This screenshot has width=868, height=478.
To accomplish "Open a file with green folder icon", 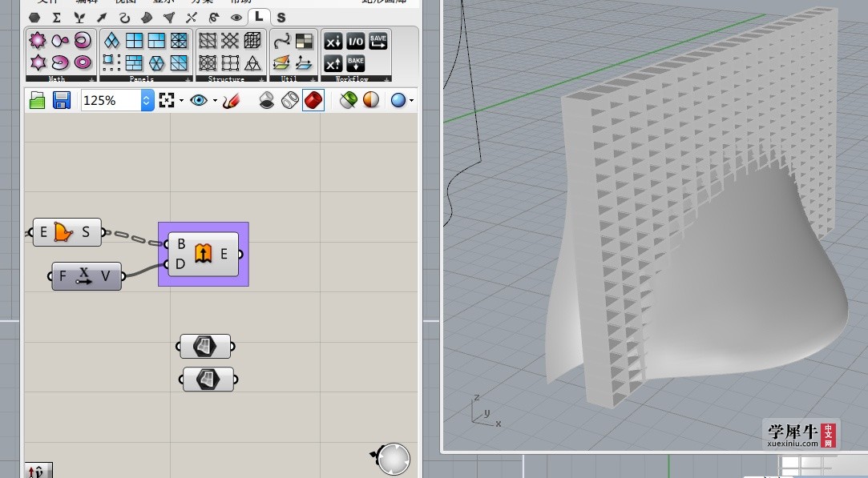I will pyautogui.click(x=37, y=101).
